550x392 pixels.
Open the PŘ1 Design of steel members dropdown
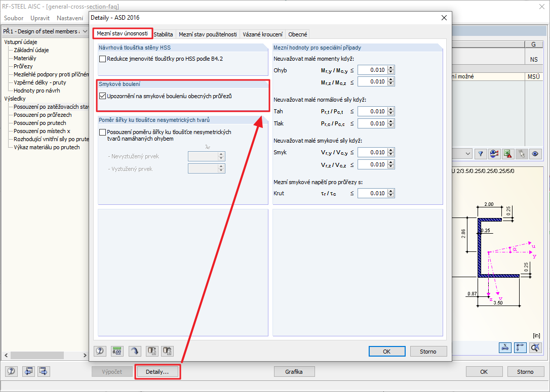click(x=85, y=31)
